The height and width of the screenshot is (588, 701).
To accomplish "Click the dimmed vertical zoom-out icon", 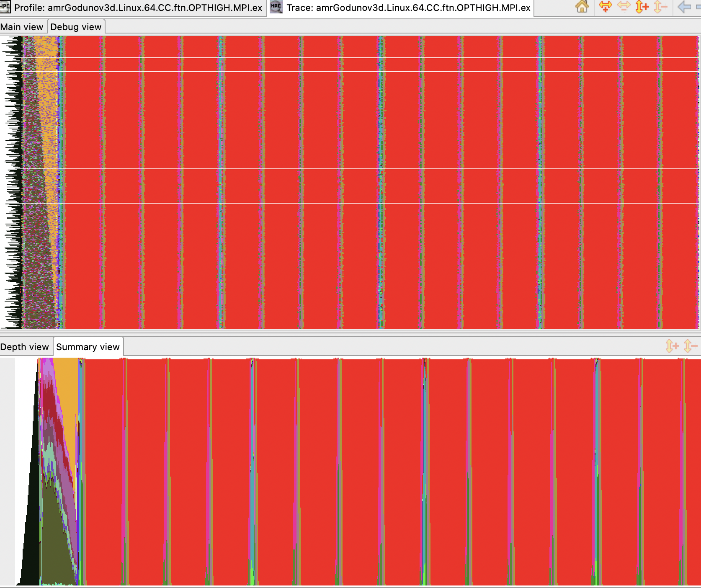I will tap(660, 6).
